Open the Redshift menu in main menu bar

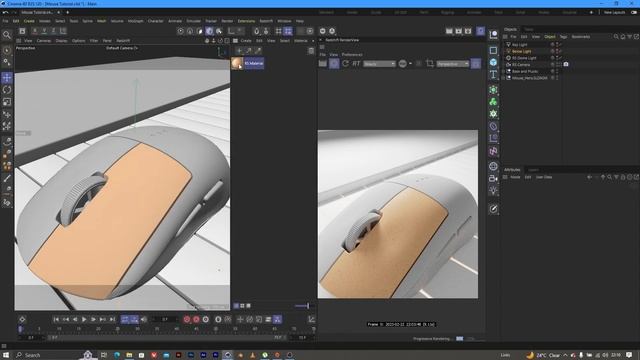click(x=266, y=21)
